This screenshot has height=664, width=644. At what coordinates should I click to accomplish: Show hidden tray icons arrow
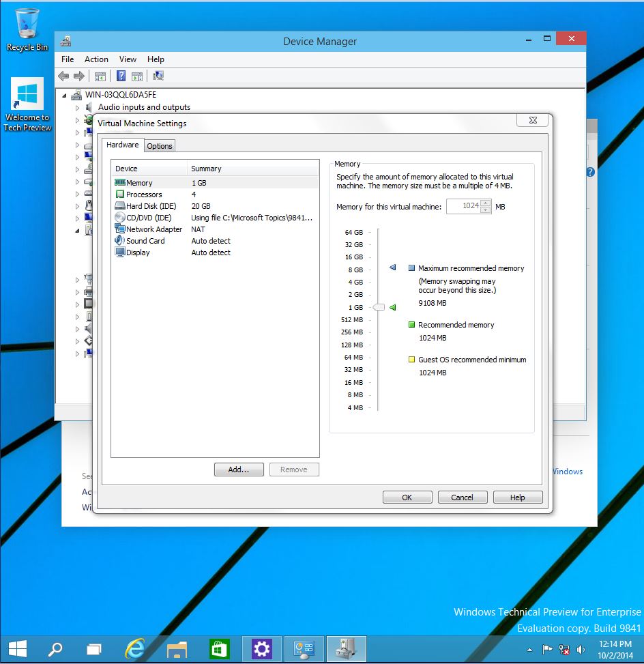tap(529, 649)
